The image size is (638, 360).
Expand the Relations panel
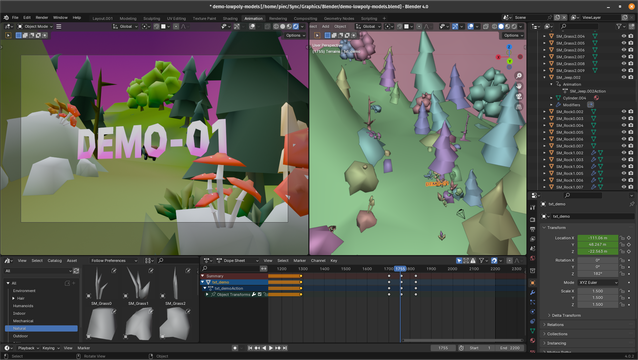pyautogui.click(x=555, y=325)
